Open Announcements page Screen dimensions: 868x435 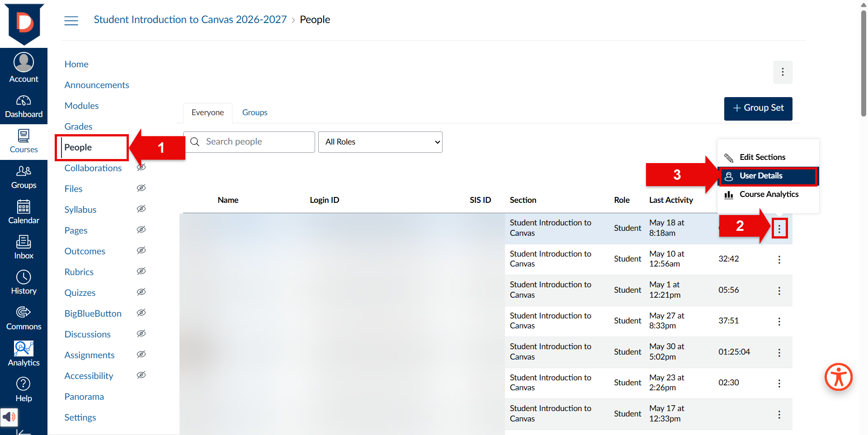coord(97,85)
